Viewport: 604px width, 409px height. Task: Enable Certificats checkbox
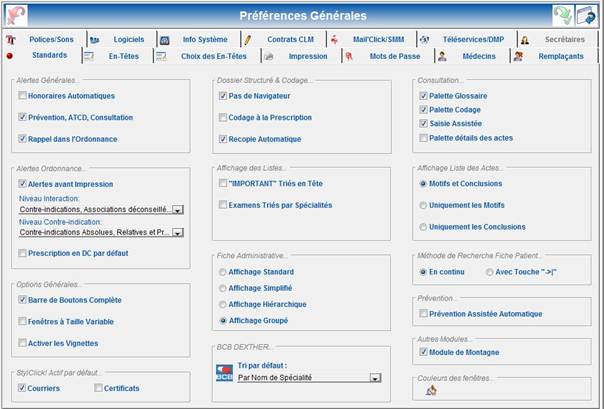pyautogui.click(x=98, y=388)
